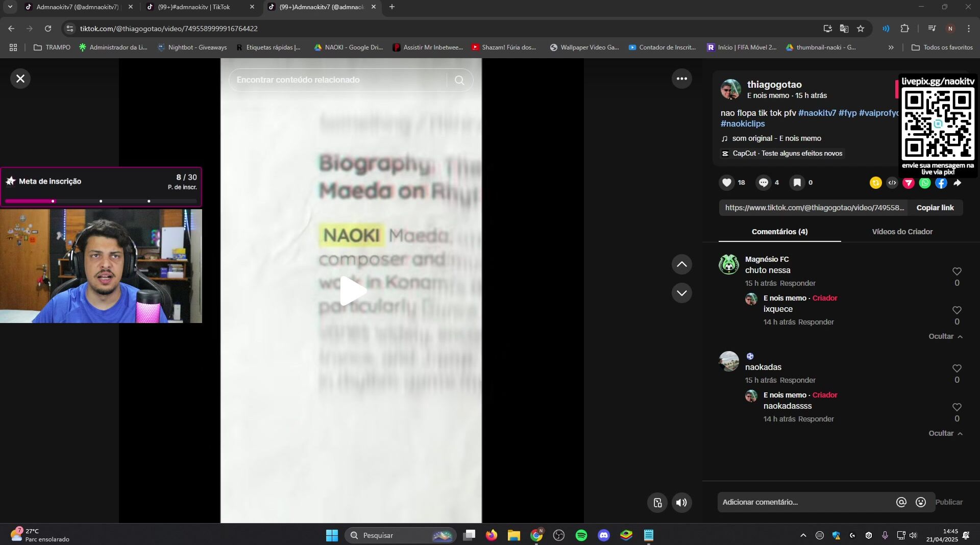Viewport: 980px width, 545px height.
Task: Open 'Todos os favoritos' folder
Action: tap(942, 47)
